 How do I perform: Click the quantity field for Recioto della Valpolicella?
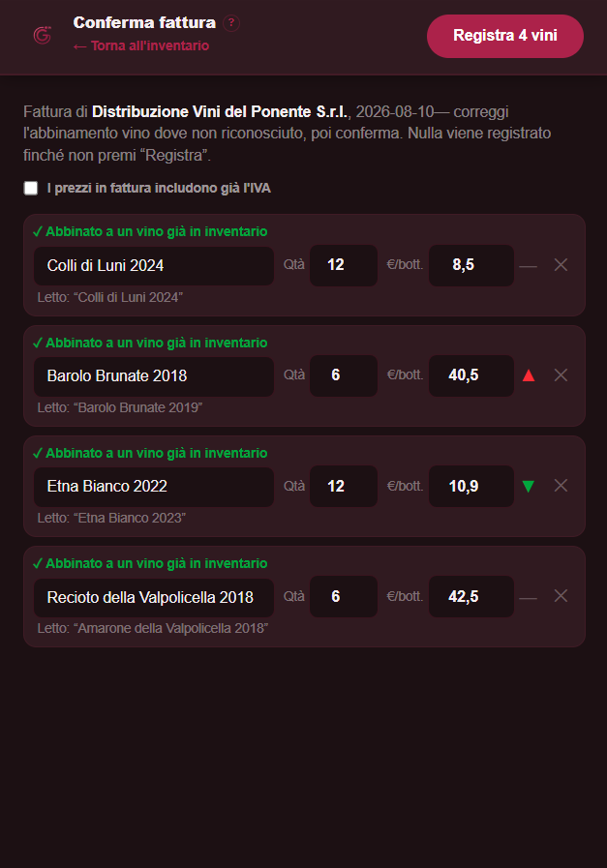tap(344, 596)
